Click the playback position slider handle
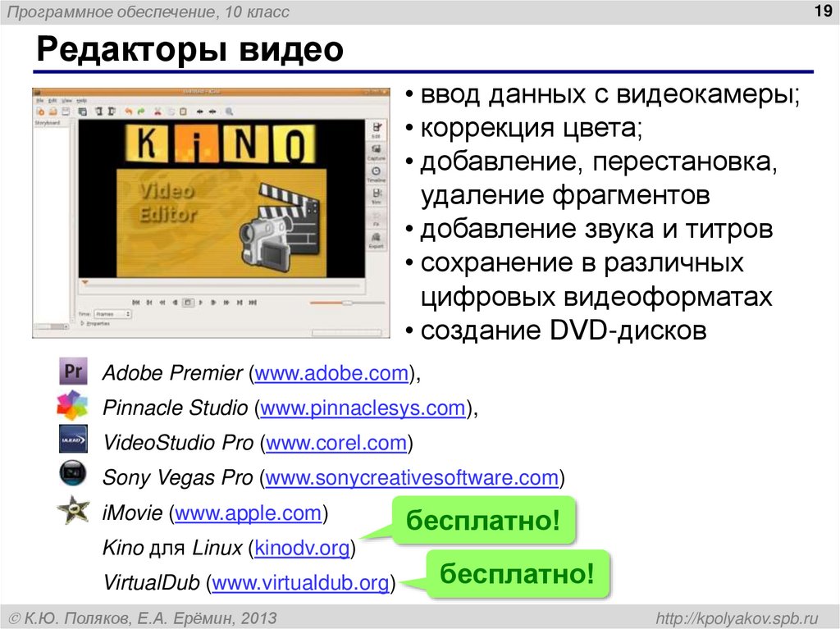The height and width of the screenshot is (629, 840). [348, 302]
